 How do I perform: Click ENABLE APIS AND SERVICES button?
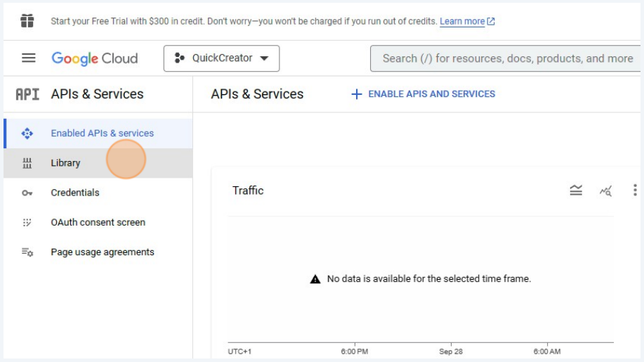pyautogui.click(x=423, y=94)
